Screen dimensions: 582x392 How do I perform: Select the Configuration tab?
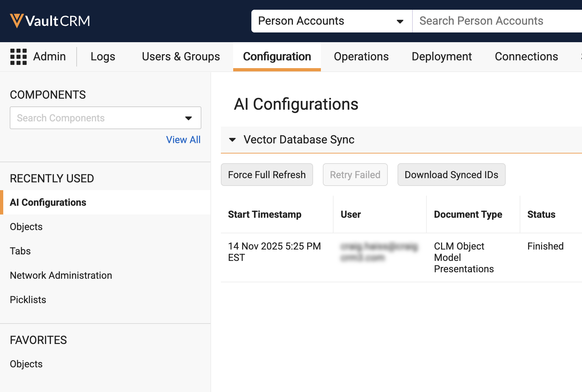pyautogui.click(x=277, y=57)
